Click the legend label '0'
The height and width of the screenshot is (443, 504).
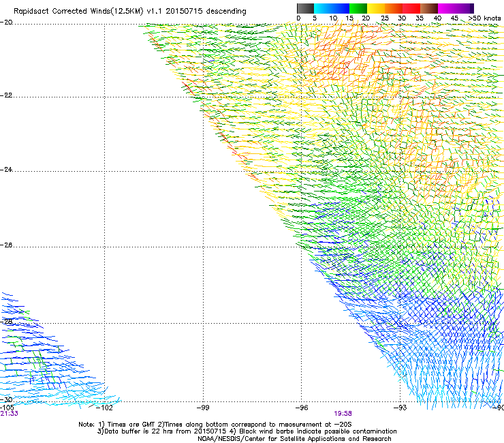pyautogui.click(x=298, y=18)
